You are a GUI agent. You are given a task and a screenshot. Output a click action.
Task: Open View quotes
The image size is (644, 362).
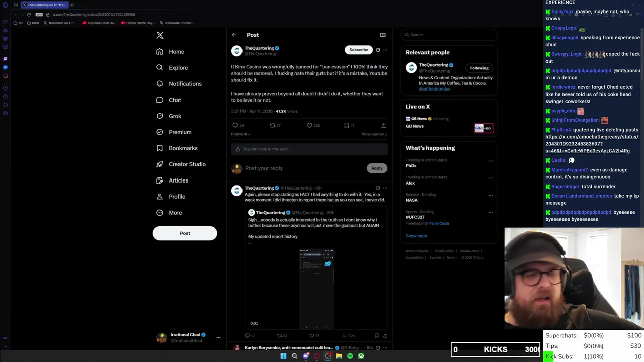[374, 134]
